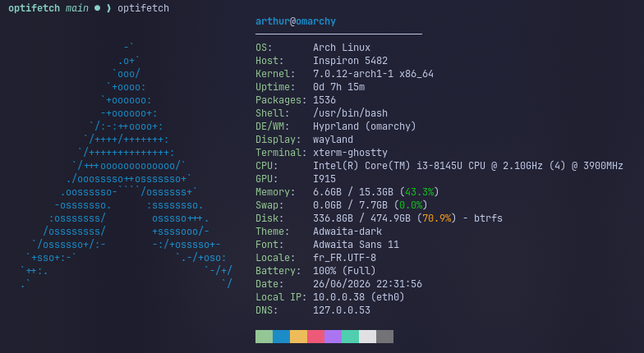Click the green color swatch
The image size is (644, 353).
[264, 337]
